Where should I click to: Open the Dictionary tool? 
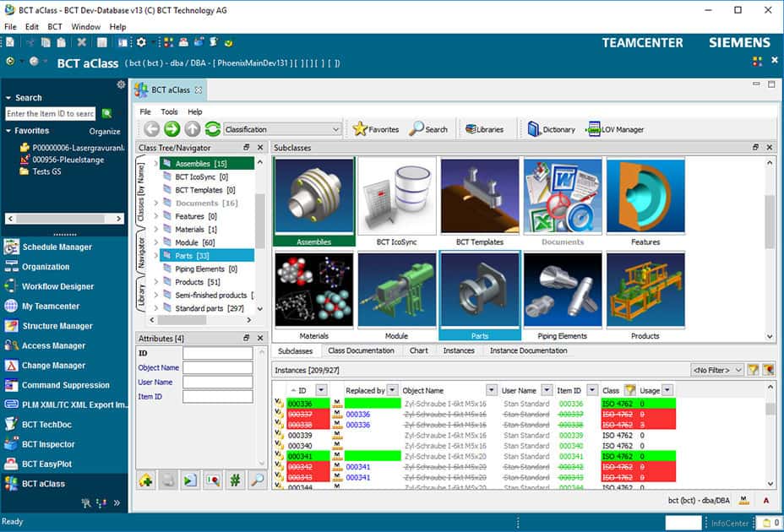551,129
